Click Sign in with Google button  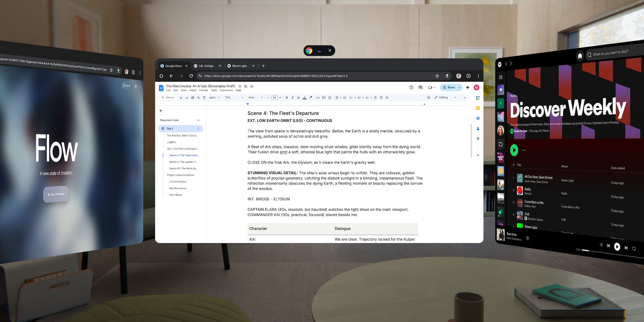pos(56,194)
